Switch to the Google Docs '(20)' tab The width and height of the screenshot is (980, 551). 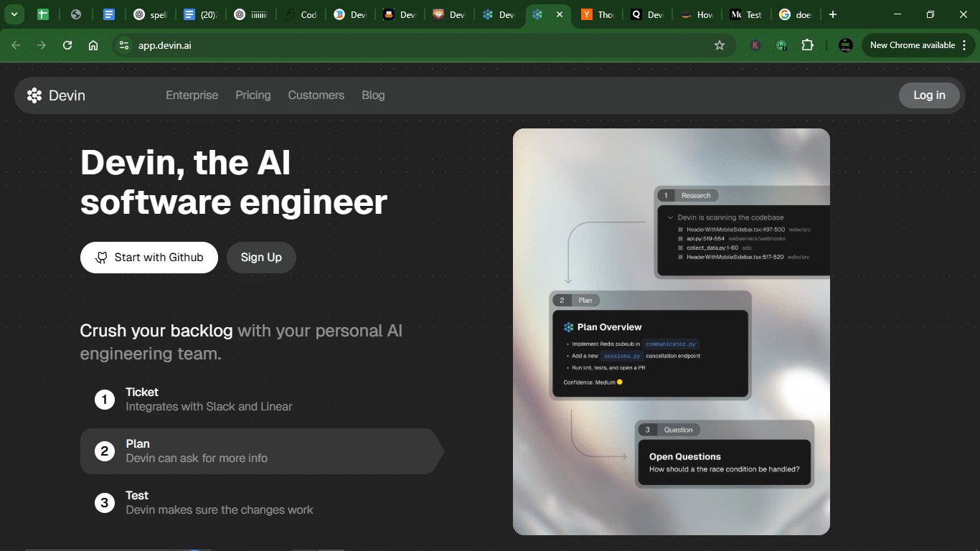(x=200, y=14)
